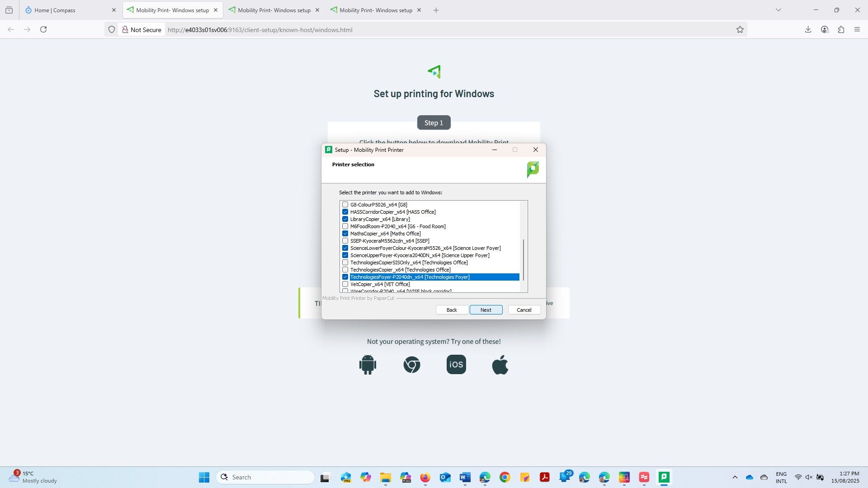Screen dimensions: 868x488
Task: Click the Chrome OS setup icon
Action: coord(412,365)
